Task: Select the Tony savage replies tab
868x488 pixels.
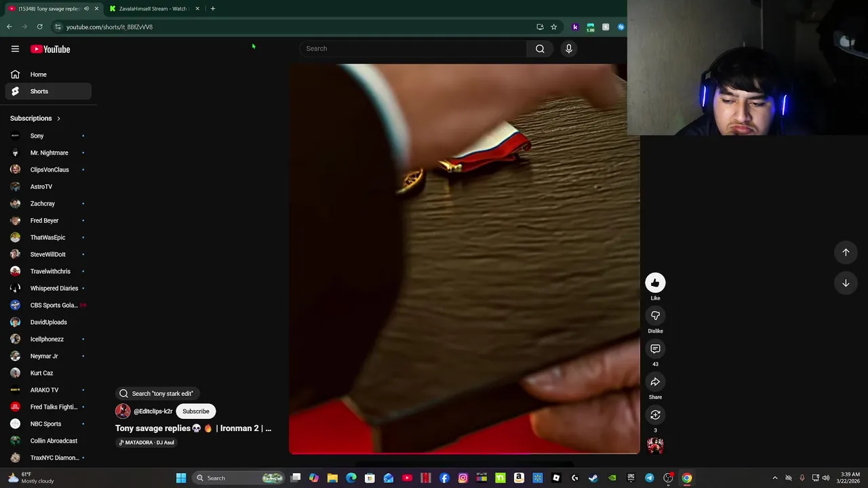Action: [x=49, y=9]
